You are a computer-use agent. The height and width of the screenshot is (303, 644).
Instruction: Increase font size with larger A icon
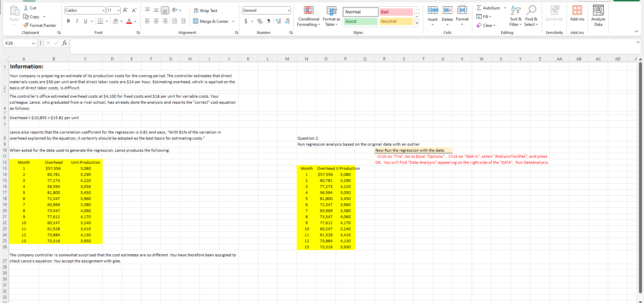(125, 10)
